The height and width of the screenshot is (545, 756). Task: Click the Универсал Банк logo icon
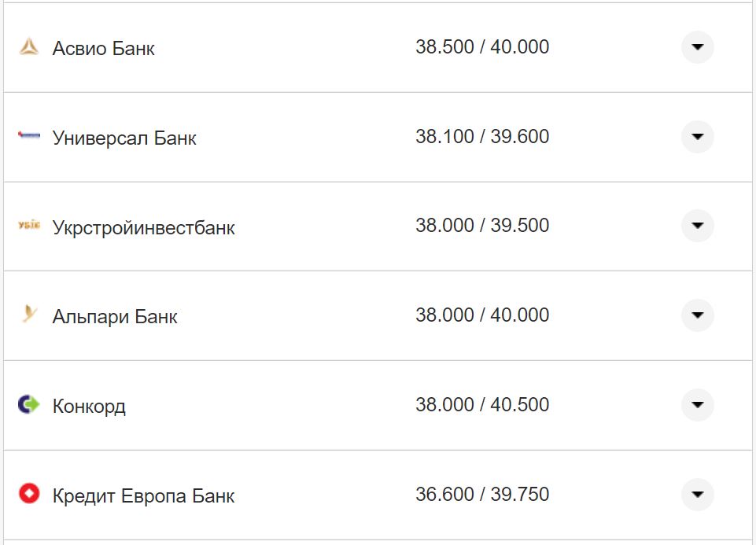click(29, 137)
